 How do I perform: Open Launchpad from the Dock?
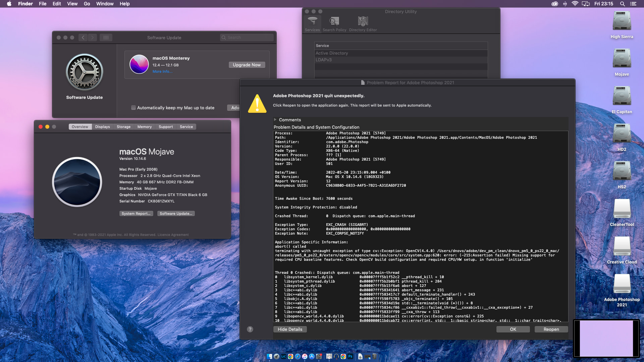[x=276, y=357]
